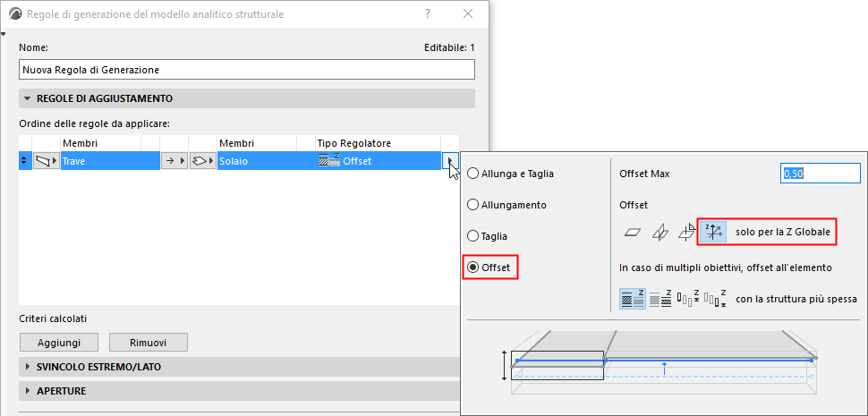The height and width of the screenshot is (416, 868).
Task: Open the arrow direction dropdown in rule row
Action: pyautogui.click(x=174, y=161)
